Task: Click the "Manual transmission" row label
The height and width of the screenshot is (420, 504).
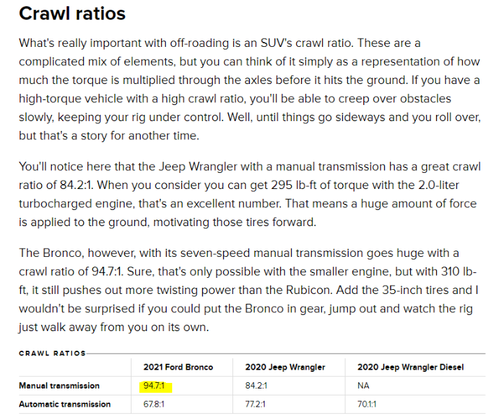Action: pyautogui.click(x=59, y=386)
